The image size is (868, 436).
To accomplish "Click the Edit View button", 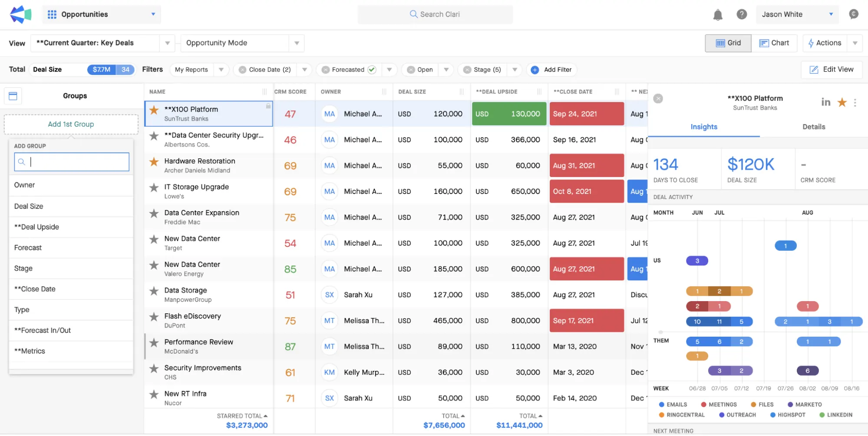I will coord(831,69).
